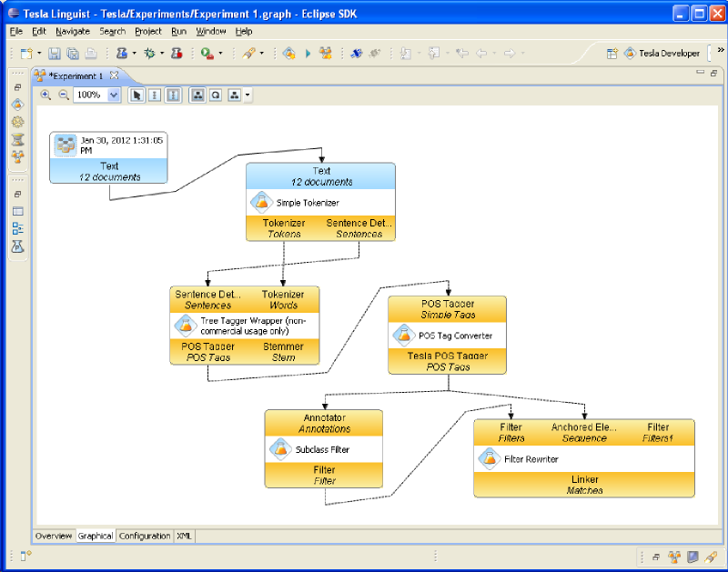Screen dimensions: 728x572
Task: Toggle the tree layout button
Action: point(197,95)
